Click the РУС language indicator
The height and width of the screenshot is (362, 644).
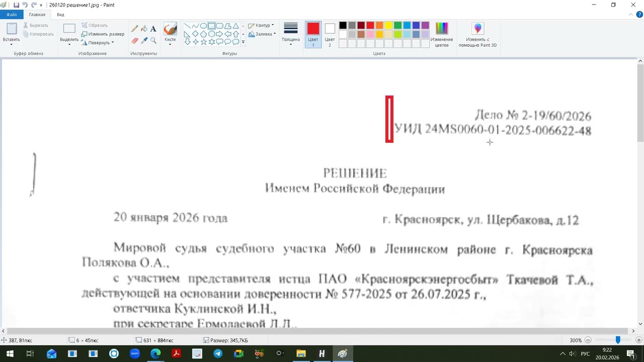point(585,354)
